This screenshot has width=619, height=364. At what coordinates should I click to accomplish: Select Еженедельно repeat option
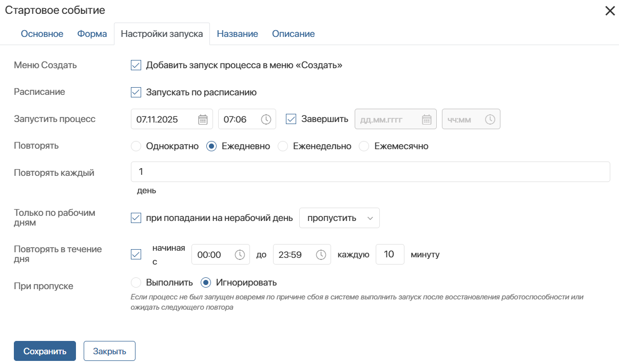(x=282, y=146)
